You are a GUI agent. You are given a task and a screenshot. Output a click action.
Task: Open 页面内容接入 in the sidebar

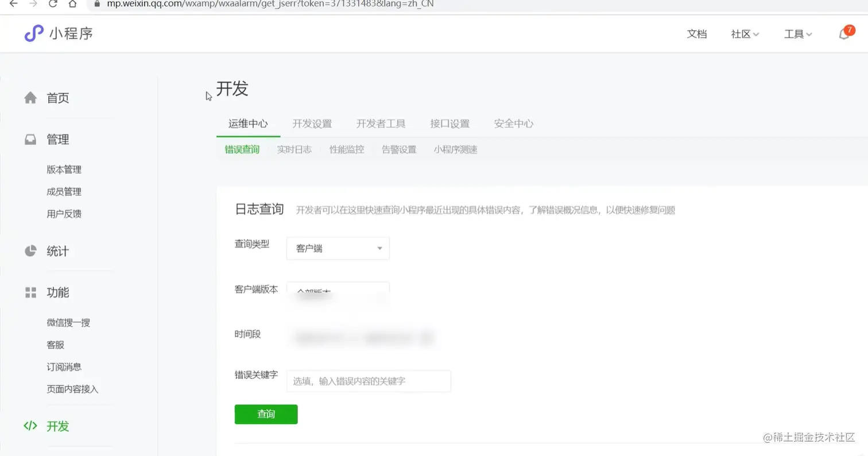73,389
